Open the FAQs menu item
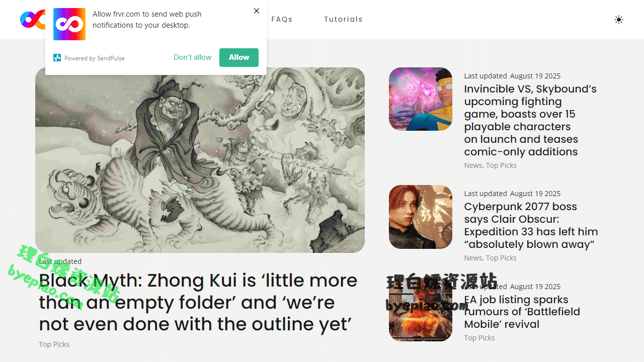The width and height of the screenshot is (644, 362). click(x=282, y=19)
